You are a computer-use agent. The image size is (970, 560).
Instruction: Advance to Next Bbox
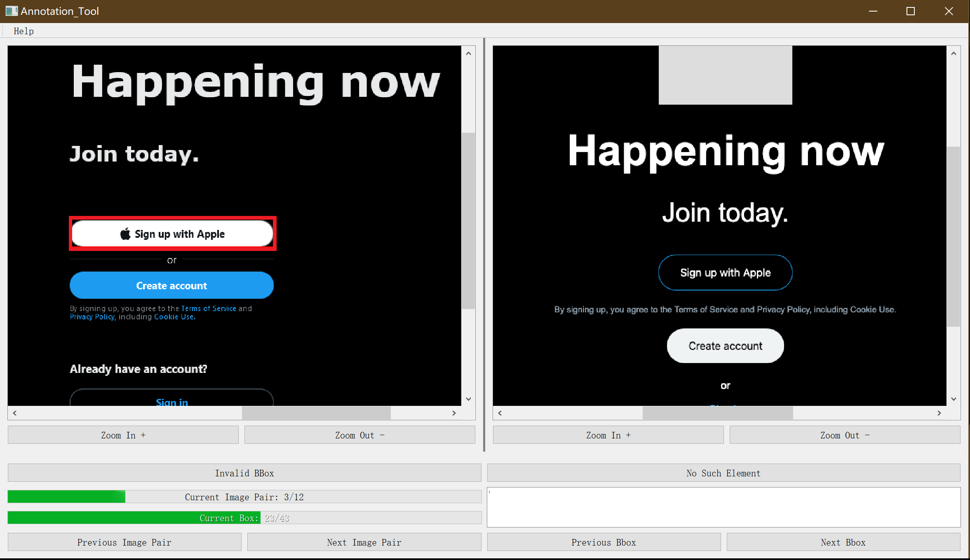point(843,542)
